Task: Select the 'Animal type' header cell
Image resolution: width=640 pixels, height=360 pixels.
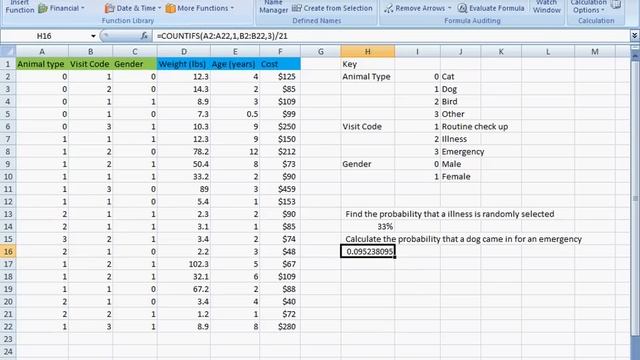Action: [x=42, y=64]
